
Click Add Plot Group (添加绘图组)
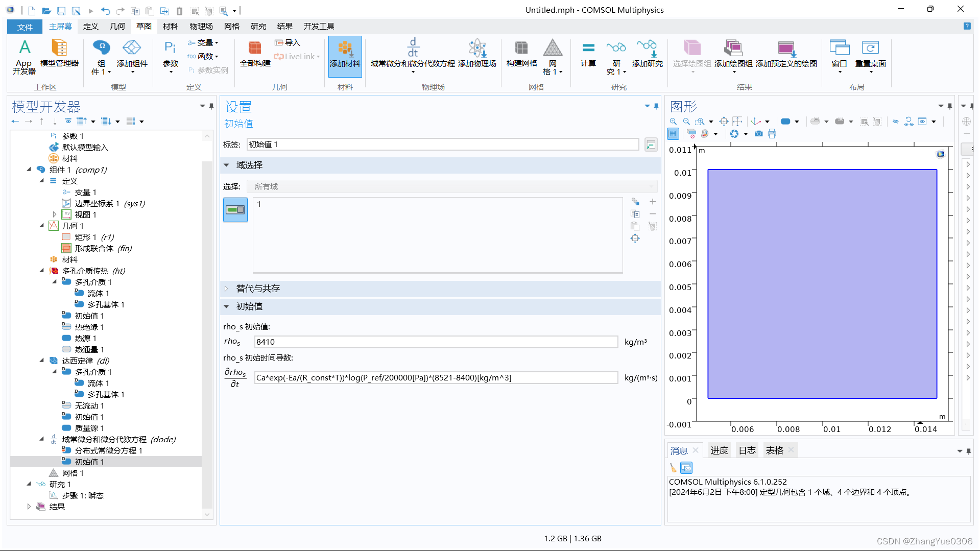(x=733, y=56)
